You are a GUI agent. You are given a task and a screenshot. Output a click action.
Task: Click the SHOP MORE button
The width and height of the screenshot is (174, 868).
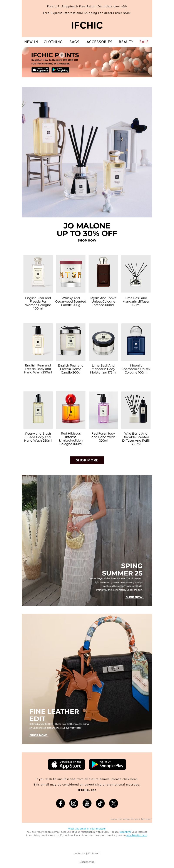point(87,460)
